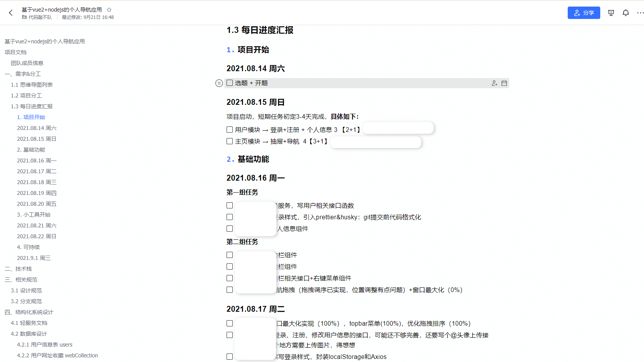
Task: Click the document title in header bar
Action: point(62,10)
